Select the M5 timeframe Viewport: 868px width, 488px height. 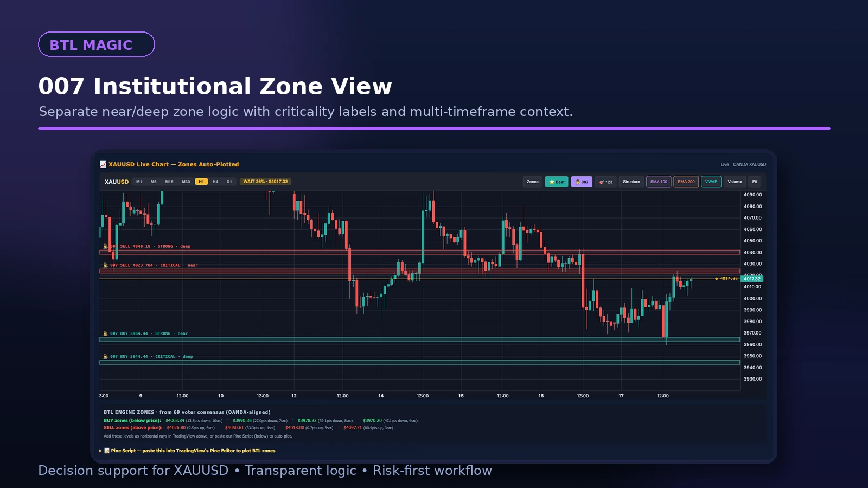tap(154, 182)
